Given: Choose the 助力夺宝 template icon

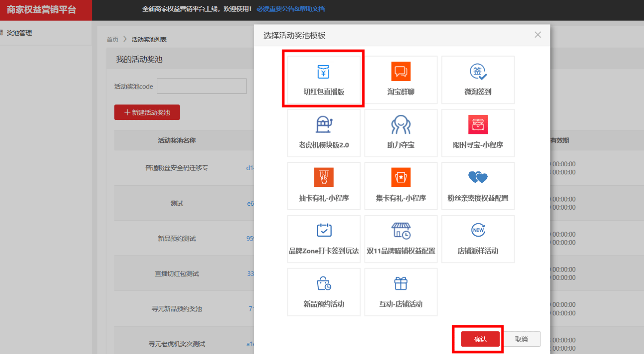Looking at the screenshot, I should (401, 125).
